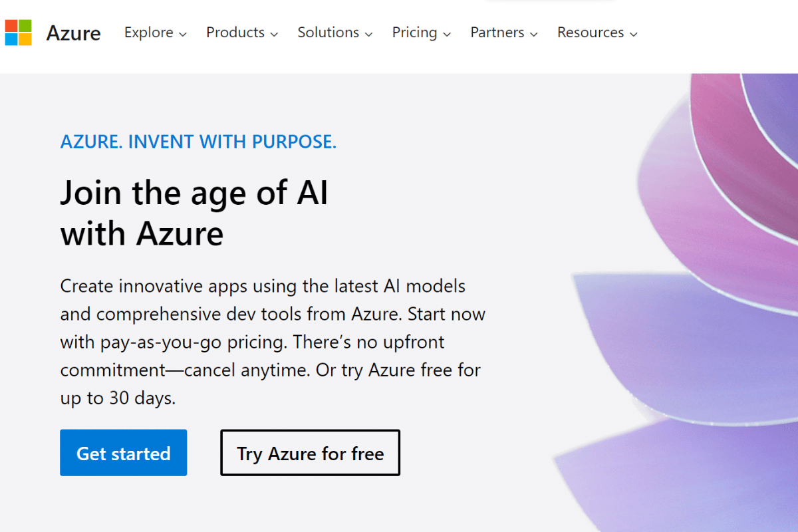Click the dropdown arrow beside Solutions

[x=369, y=34]
